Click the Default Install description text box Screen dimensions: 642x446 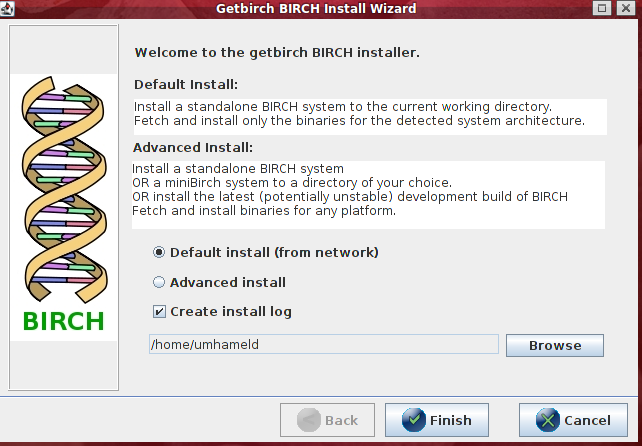click(369, 113)
